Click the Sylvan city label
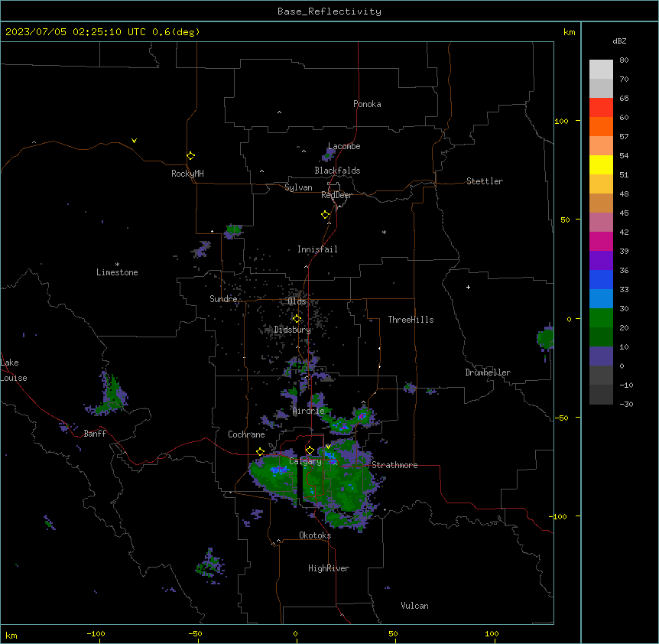 298,187
